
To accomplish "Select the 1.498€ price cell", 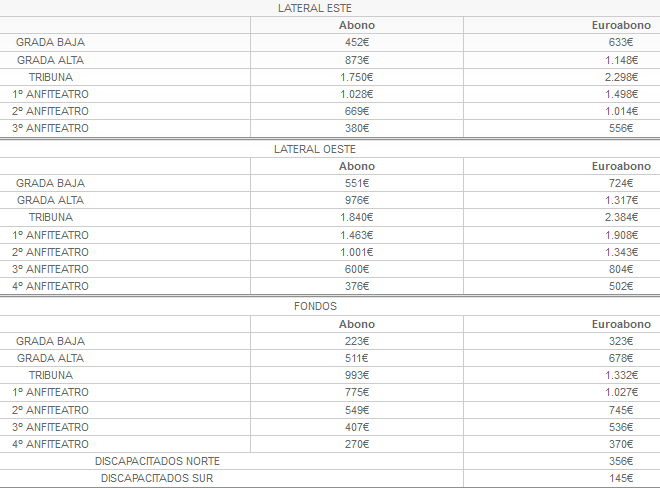I will [621, 94].
